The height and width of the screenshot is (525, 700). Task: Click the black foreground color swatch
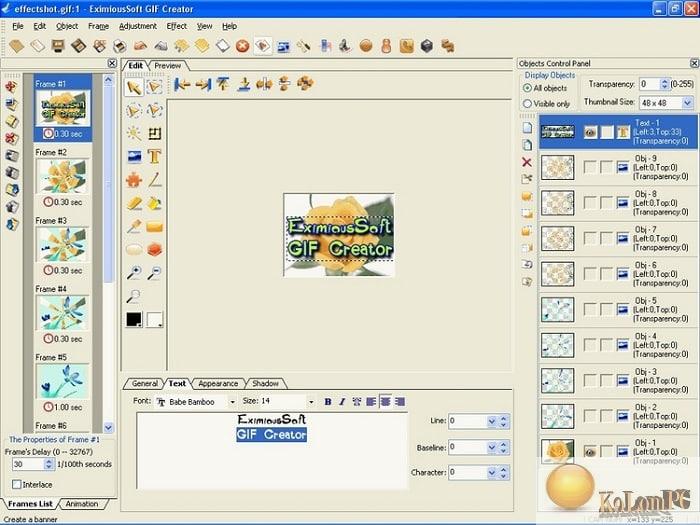click(x=134, y=319)
